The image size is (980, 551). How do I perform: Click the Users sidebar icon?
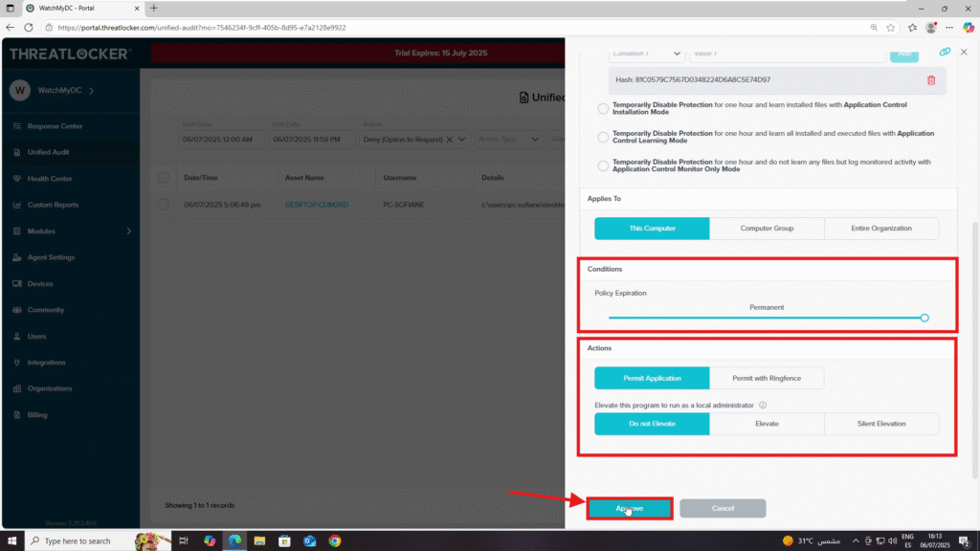[x=17, y=336]
